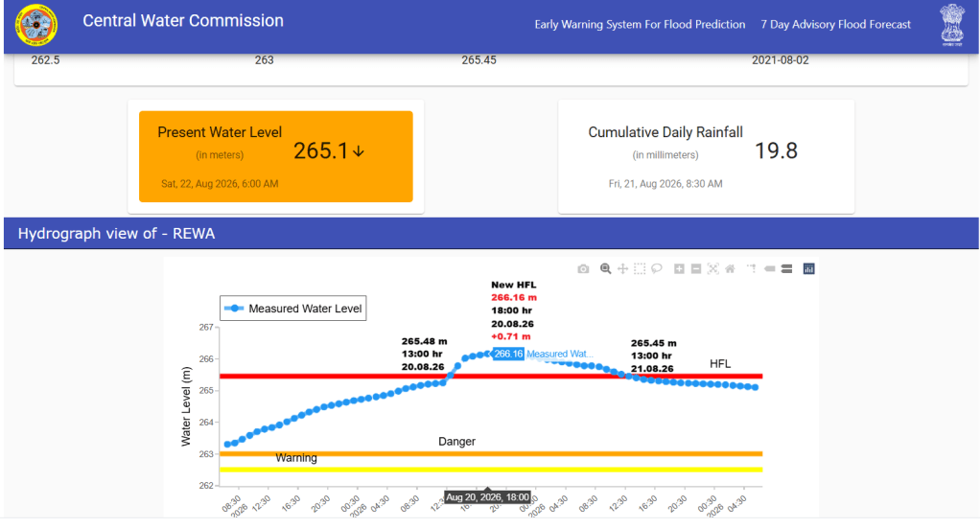Click the 266.16 hover data point label
This screenshot has height=528, width=980.
point(508,354)
